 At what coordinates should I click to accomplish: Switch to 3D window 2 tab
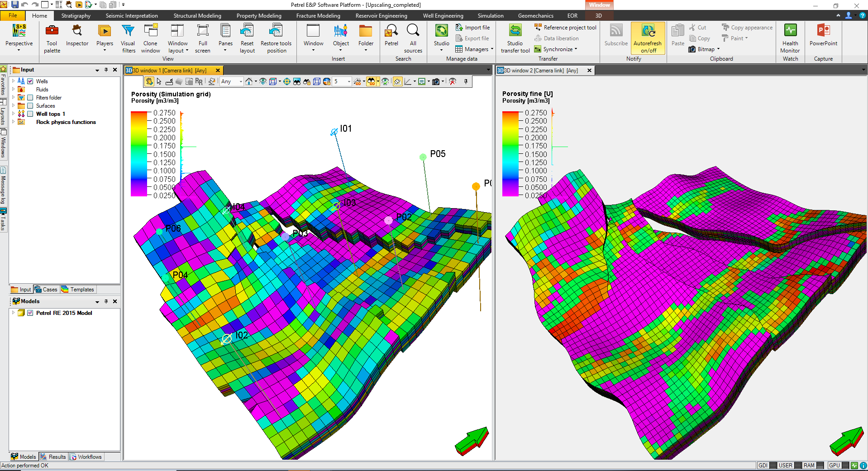point(541,71)
